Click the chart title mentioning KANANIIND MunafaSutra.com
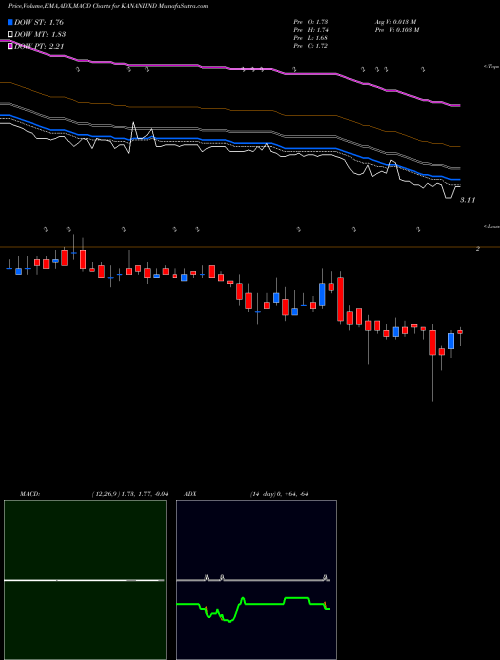Viewport: 500px width, 660px height. [108, 6]
